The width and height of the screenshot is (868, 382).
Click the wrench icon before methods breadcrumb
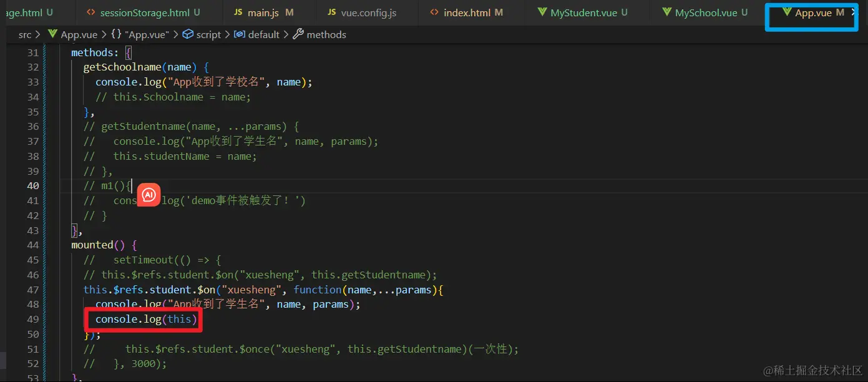click(298, 35)
